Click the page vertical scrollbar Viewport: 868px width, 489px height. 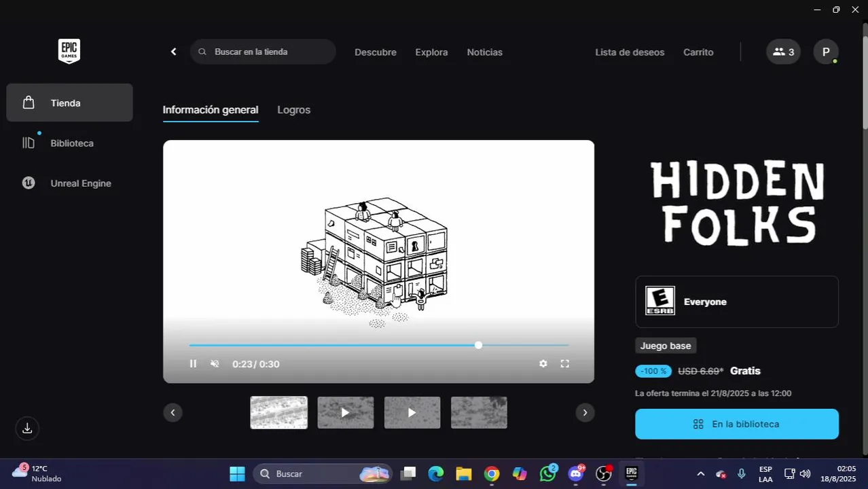[864, 81]
